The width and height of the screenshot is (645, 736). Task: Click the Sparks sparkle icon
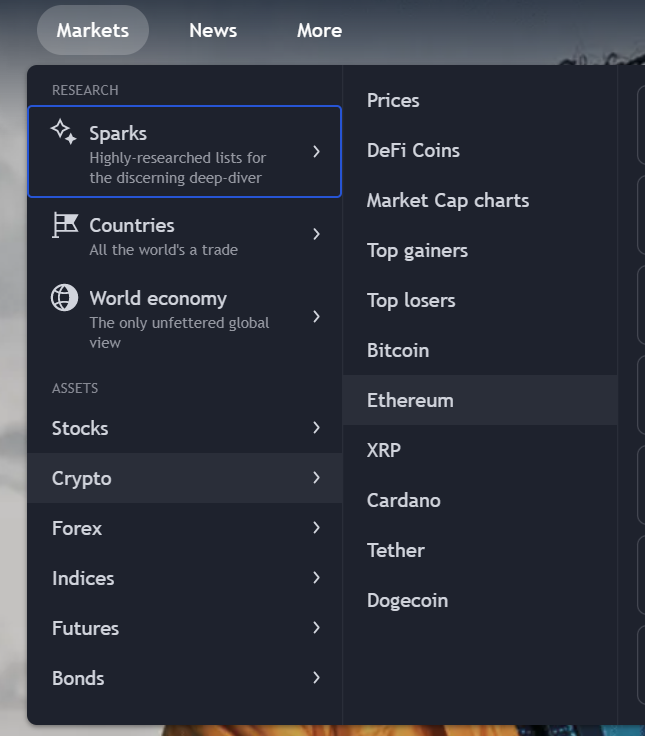pyautogui.click(x=64, y=132)
